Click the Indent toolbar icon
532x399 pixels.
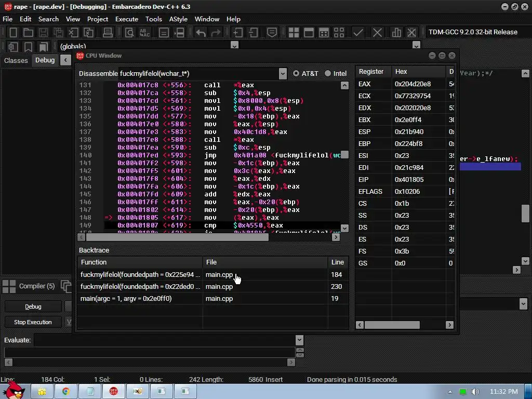tap(238, 32)
